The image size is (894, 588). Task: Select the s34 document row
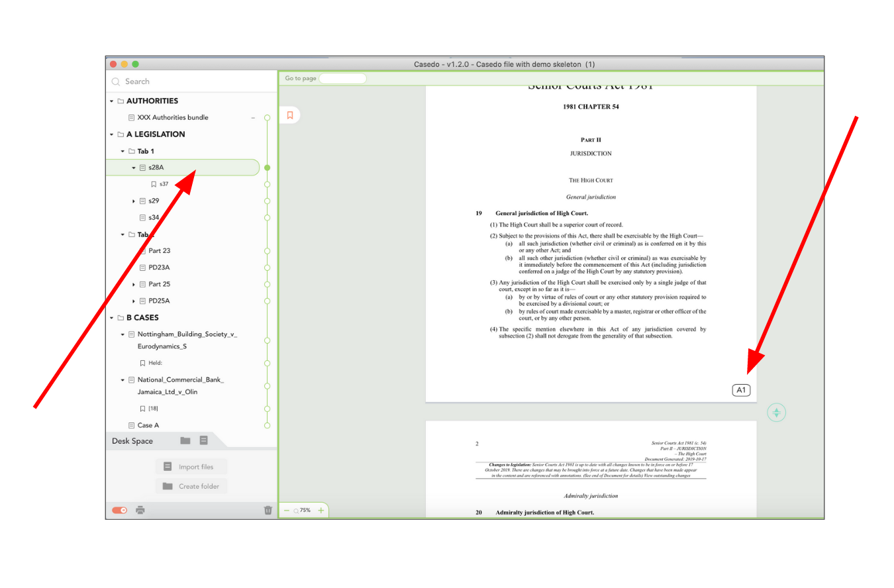(154, 217)
